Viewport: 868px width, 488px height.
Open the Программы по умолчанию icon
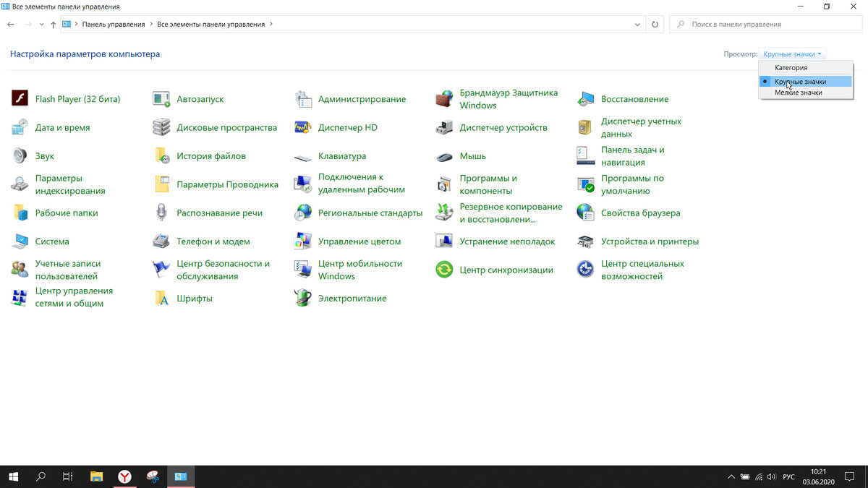(x=586, y=184)
